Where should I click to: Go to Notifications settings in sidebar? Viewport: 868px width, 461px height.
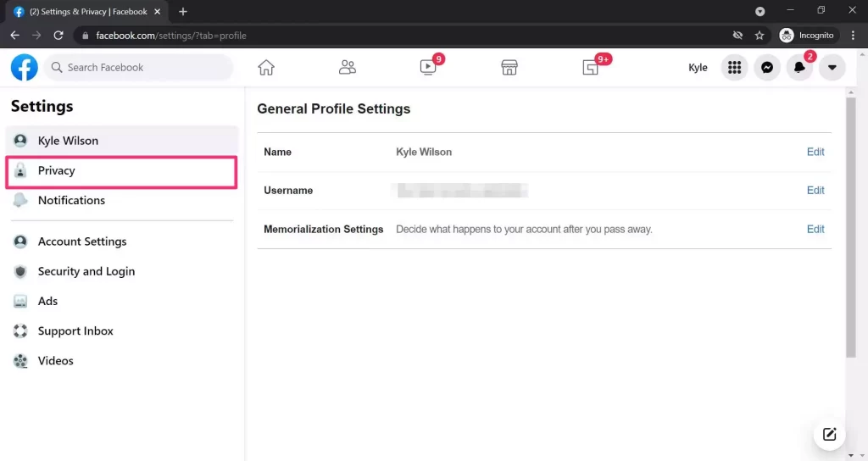[71, 201]
